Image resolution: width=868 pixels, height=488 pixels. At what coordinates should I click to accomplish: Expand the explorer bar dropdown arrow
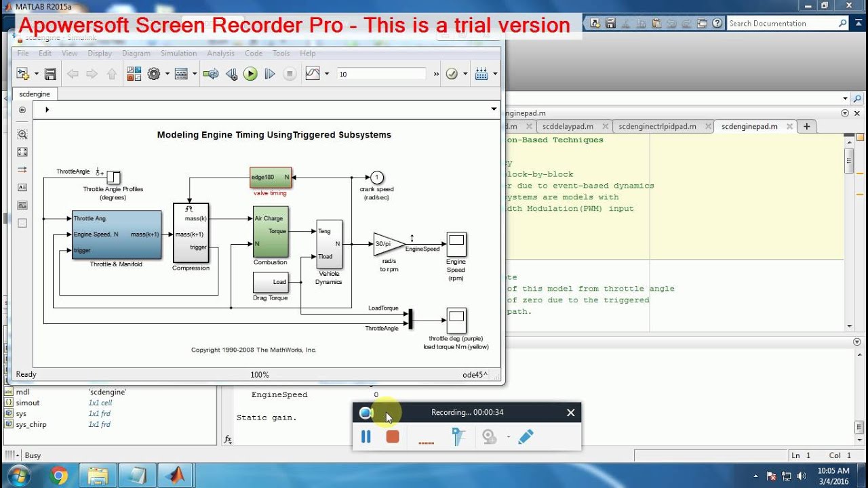coord(494,109)
